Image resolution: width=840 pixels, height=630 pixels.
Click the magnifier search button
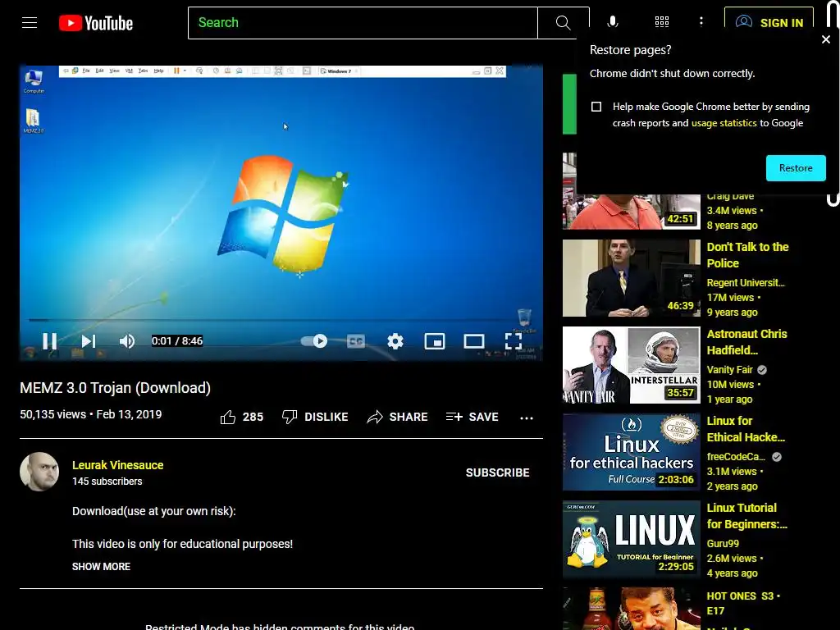tap(563, 22)
